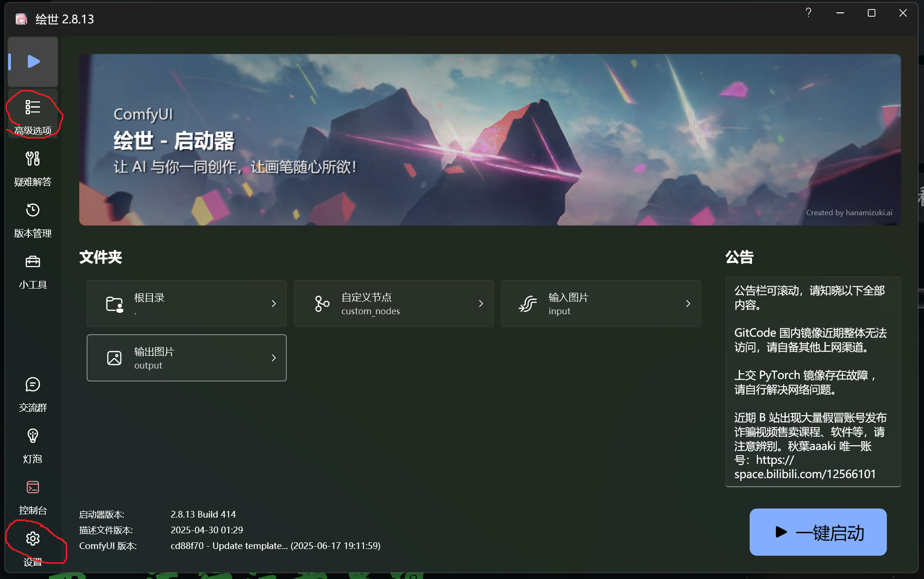Open the input folder text
The height and width of the screenshot is (579, 924).
click(x=559, y=311)
